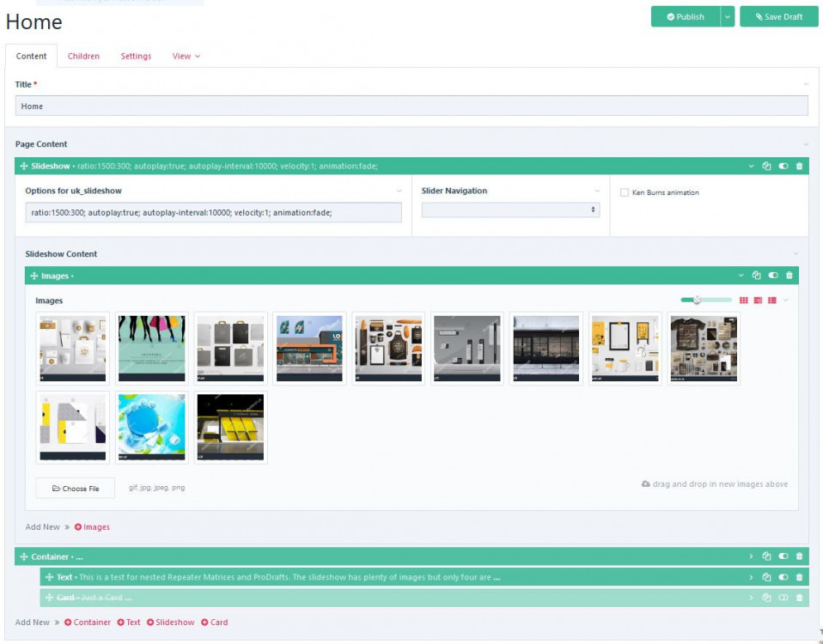Switch images to square grid view
The width and height of the screenshot is (823, 644).
[744, 301]
